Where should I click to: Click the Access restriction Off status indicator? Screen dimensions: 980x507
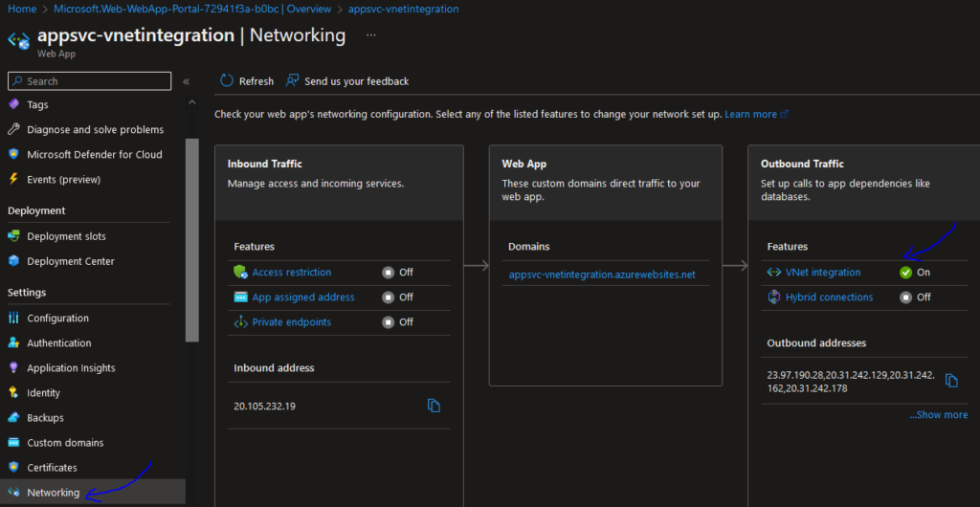397,273
